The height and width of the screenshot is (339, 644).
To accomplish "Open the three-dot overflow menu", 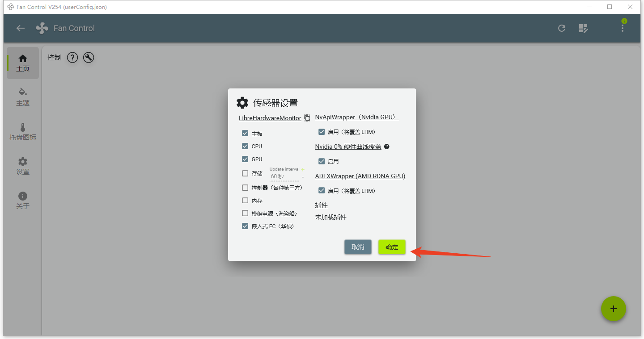I will pyautogui.click(x=623, y=28).
